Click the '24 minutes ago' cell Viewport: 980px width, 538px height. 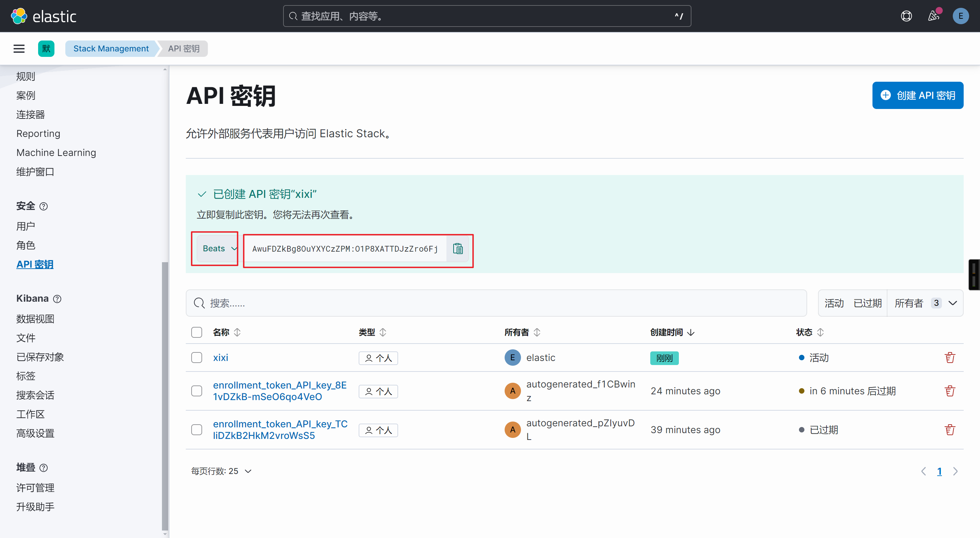point(686,391)
